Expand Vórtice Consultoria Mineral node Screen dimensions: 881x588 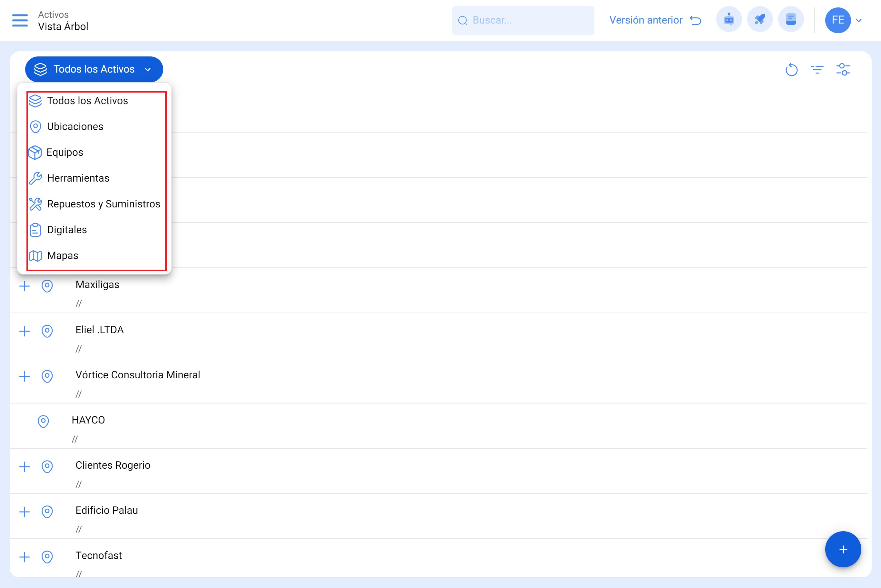(25, 376)
